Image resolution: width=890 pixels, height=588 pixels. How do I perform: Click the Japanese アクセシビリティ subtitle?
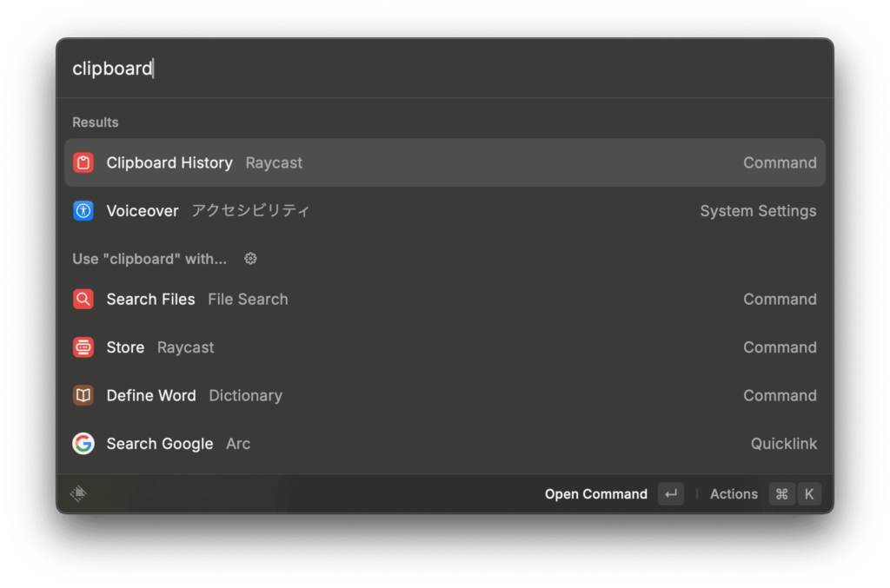point(250,211)
